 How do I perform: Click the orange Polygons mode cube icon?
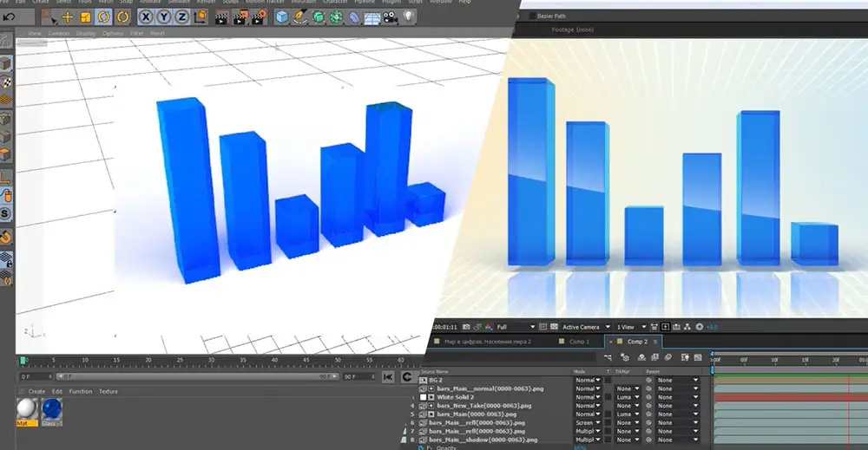coord(5,155)
